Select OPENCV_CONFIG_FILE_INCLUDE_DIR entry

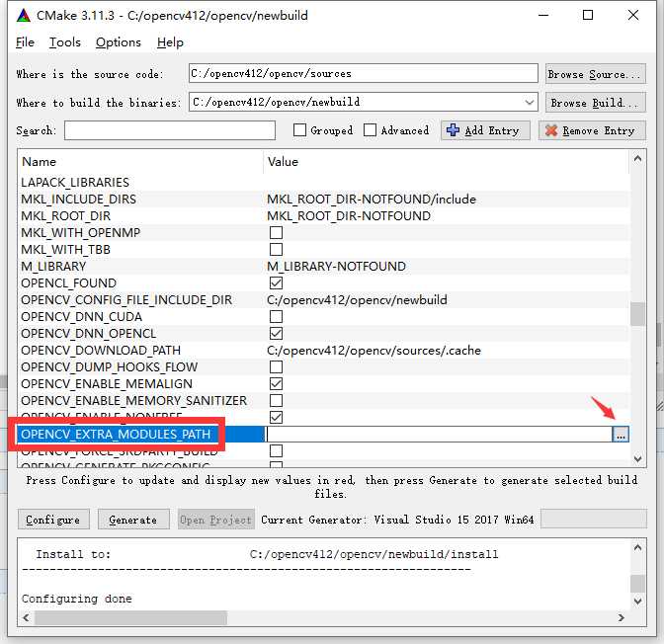(x=126, y=299)
